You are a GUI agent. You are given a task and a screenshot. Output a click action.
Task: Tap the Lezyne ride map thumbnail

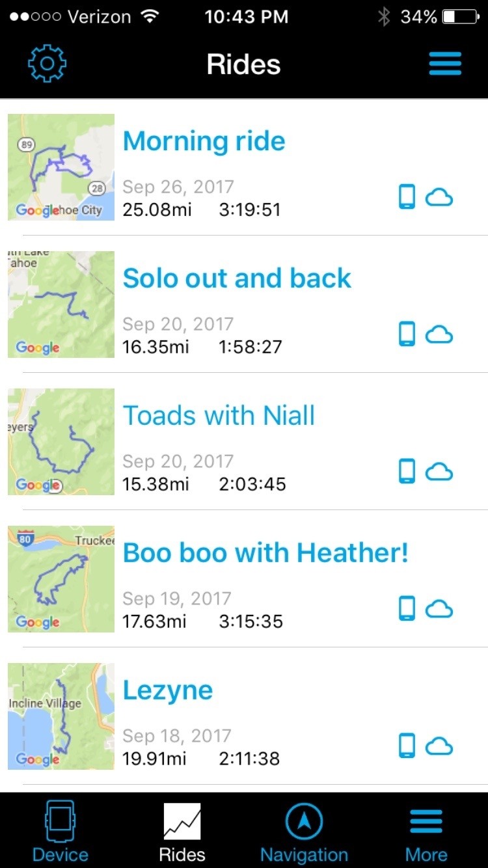pyautogui.click(x=61, y=716)
